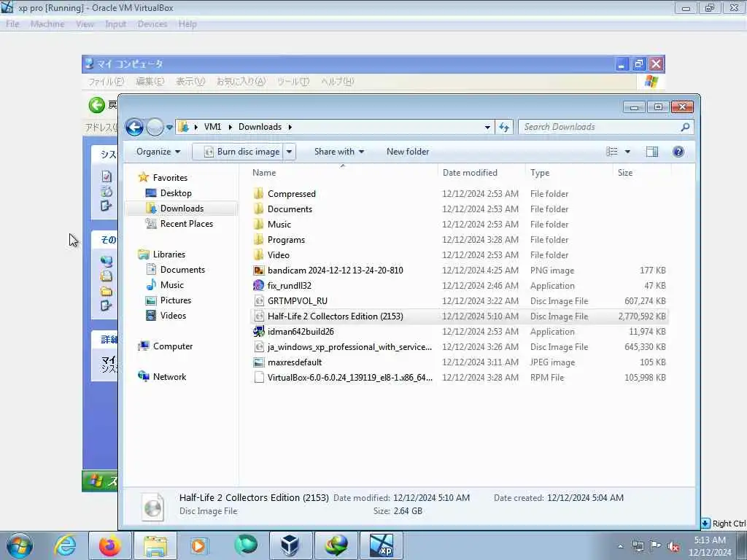Open the VirtualBox Devices menu
Image resolution: width=747 pixels, height=560 pixels.
tap(152, 24)
